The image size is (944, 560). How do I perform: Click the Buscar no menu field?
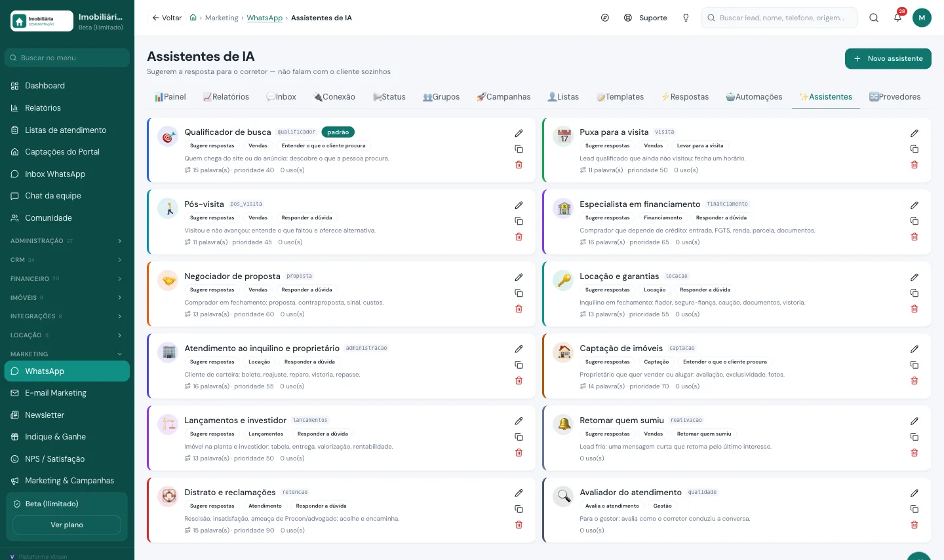67,58
